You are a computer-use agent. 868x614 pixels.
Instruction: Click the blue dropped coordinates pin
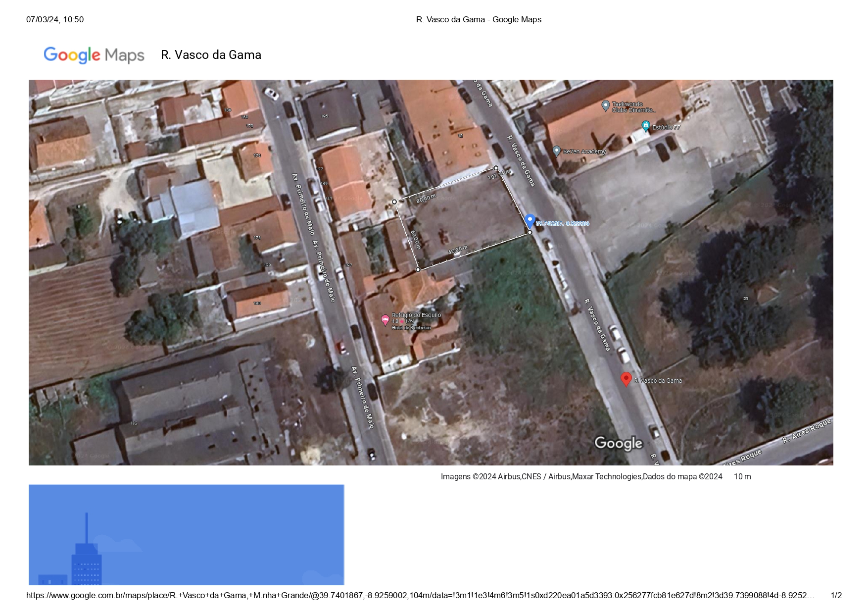coord(530,220)
